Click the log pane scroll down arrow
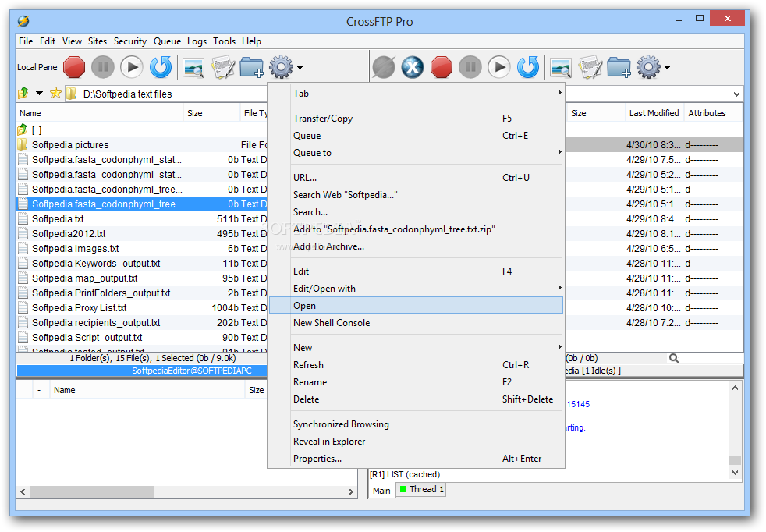Screen dimensions: 766x532 [735, 473]
